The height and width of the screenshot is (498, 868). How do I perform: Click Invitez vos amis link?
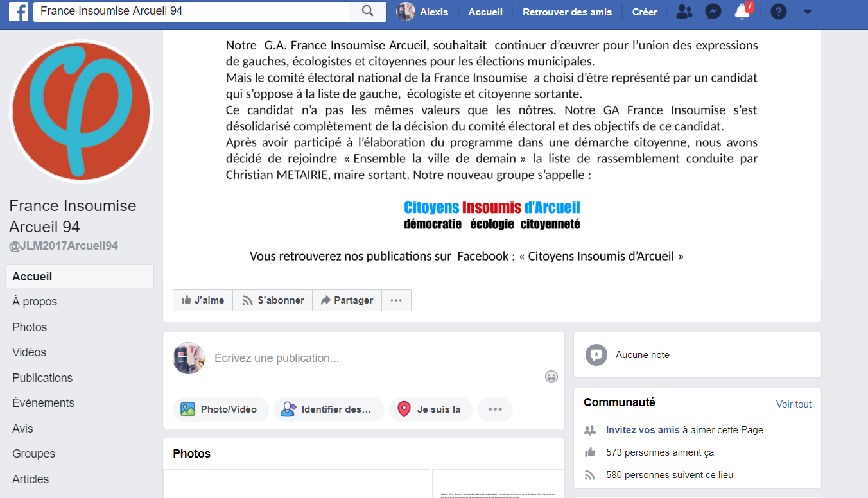pyautogui.click(x=643, y=430)
